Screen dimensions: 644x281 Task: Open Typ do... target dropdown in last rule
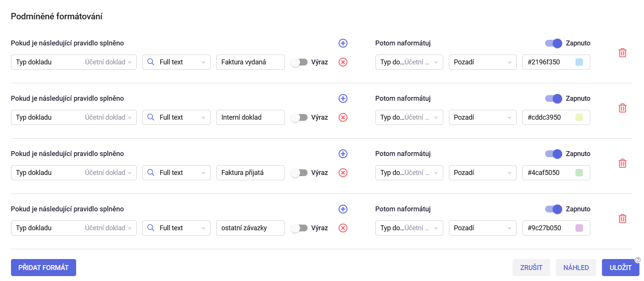pos(409,228)
